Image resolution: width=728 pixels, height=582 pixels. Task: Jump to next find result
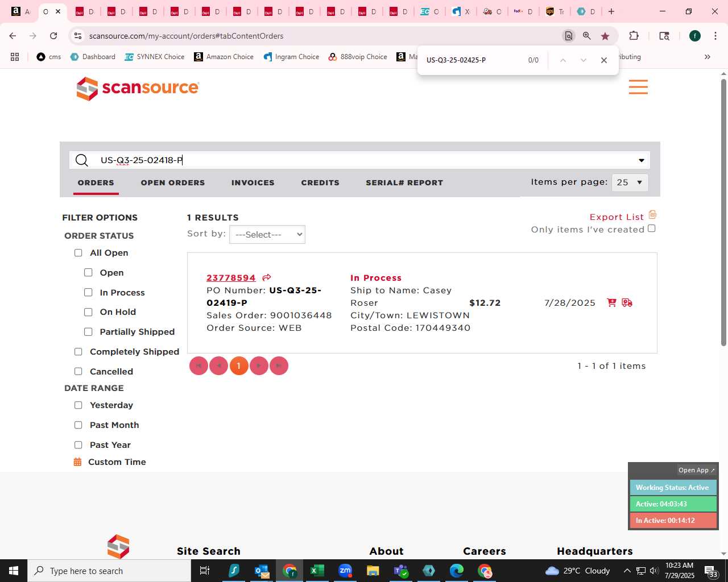583,60
